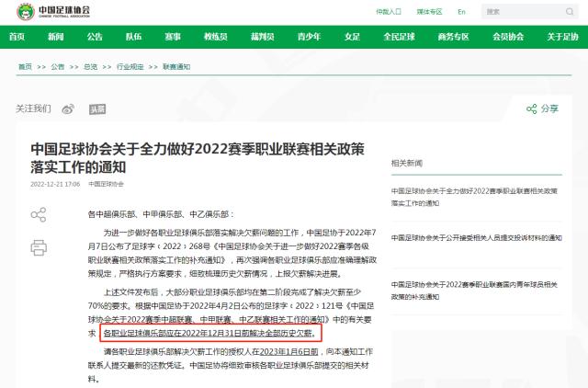The width and height of the screenshot is (588, 388).
Task: Click 总览 breadcrumb link
Action: tap(90, 67)
